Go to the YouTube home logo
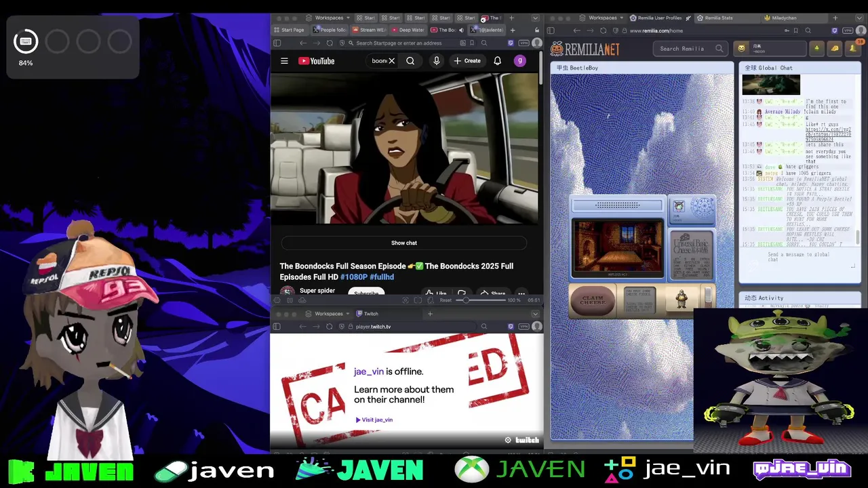 [316, 61]
